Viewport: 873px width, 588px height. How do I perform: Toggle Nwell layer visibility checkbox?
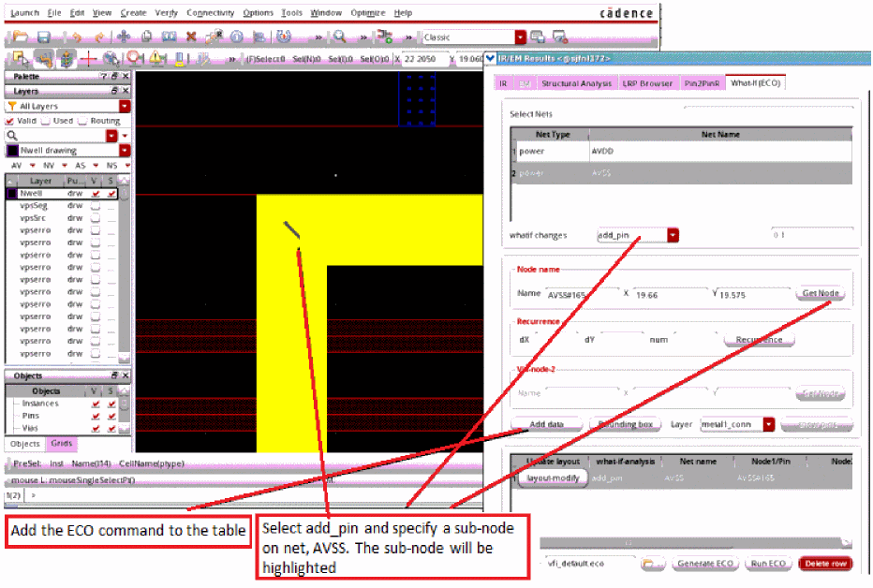(x=96, y=194)
